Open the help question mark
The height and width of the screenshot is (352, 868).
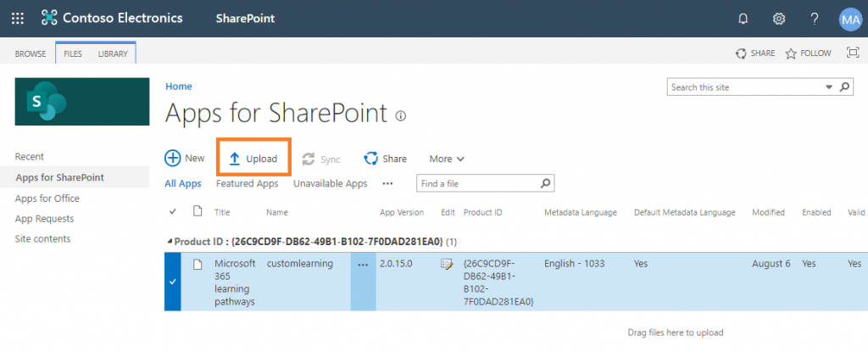(815, 19)
